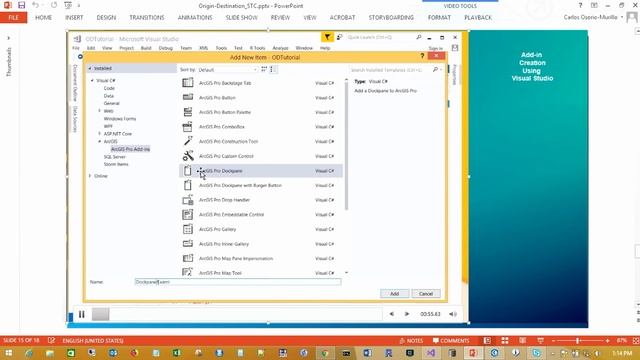Screen dimensions: 640x360
Task: Select ArcGIS Pro Dockpane with Burger Button
Action: [261, 185]
